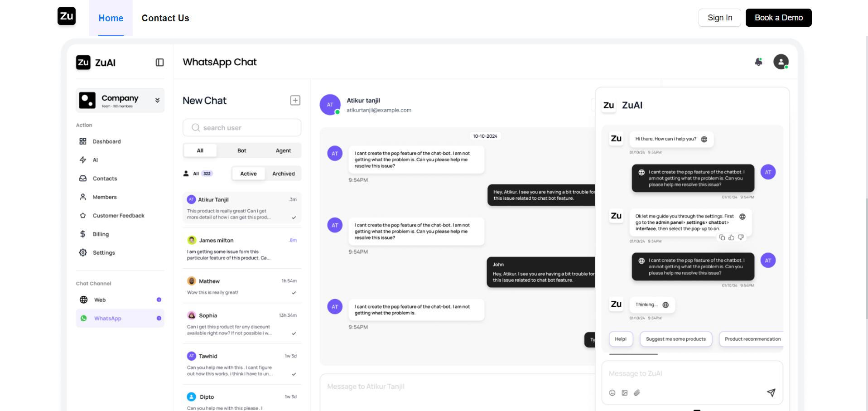Click the Book a Demo button
This screenshot has width=868, height=411.
tap(778, 18)
